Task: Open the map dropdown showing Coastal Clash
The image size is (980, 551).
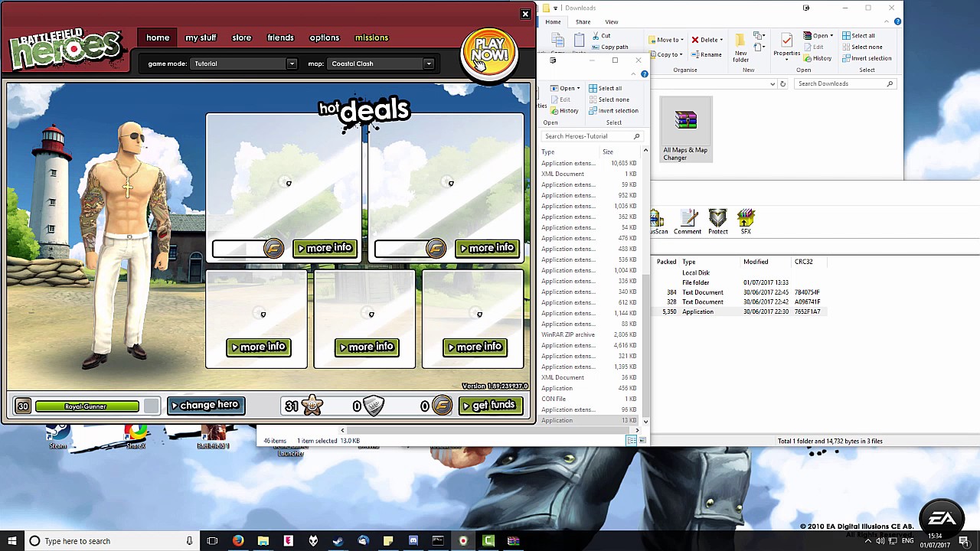Action: coord(428,64)
